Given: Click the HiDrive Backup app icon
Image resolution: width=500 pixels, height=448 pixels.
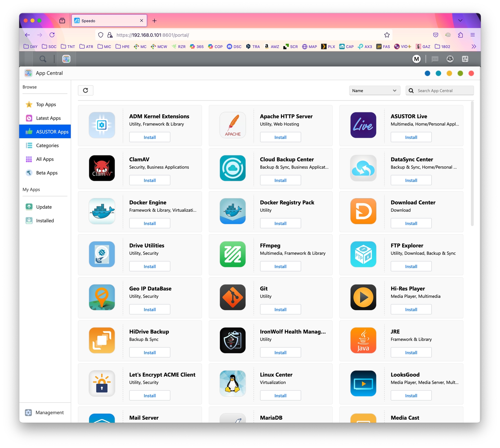Looking at the screenshot, I should coord(102,341).
